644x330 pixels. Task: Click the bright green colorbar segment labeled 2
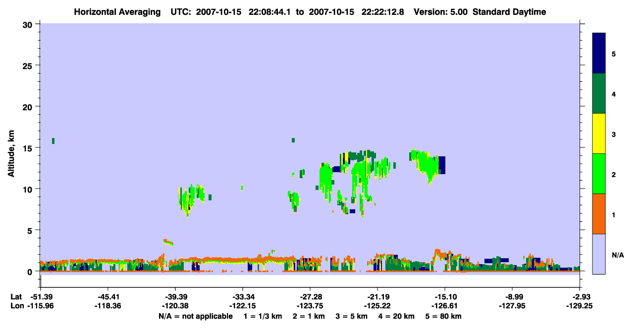pos(599,174)
